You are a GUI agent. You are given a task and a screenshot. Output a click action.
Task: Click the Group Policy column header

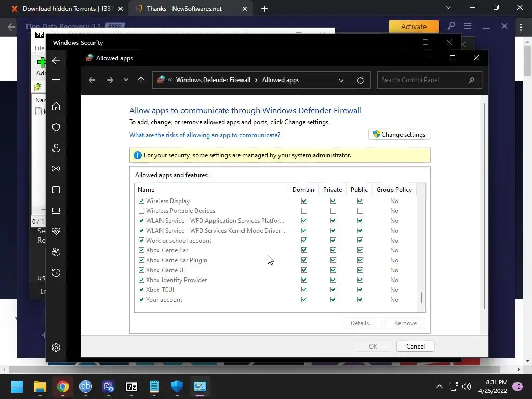[394, 190]
